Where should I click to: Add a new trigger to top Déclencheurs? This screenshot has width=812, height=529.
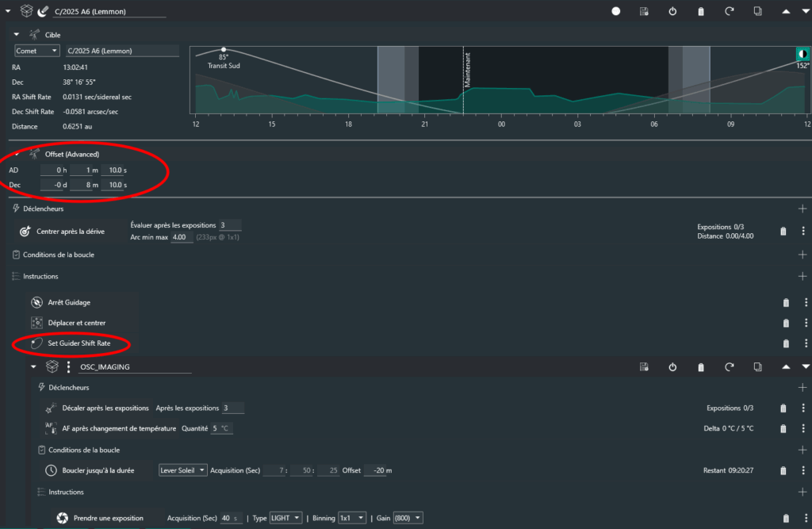(x=802, y=209)
